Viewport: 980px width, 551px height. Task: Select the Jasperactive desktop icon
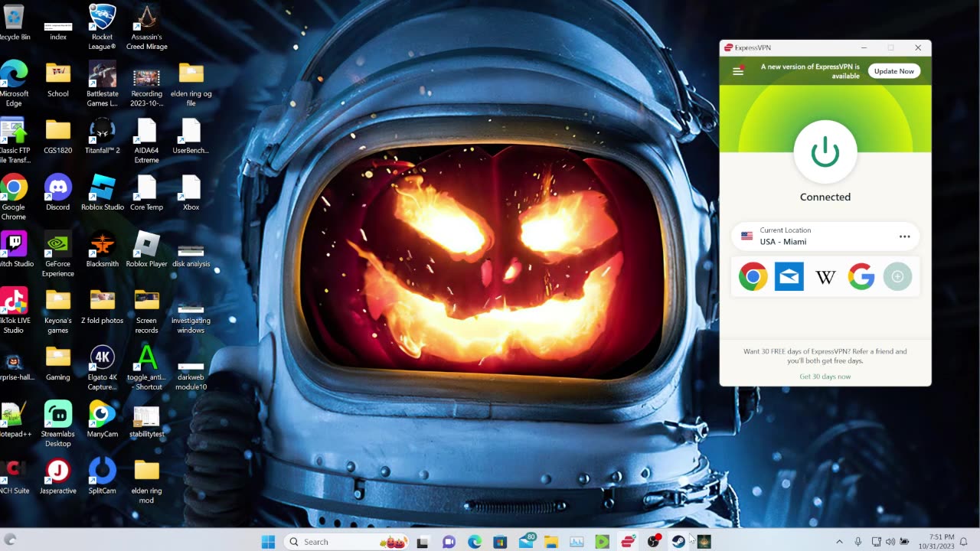(x=58, y=475)
